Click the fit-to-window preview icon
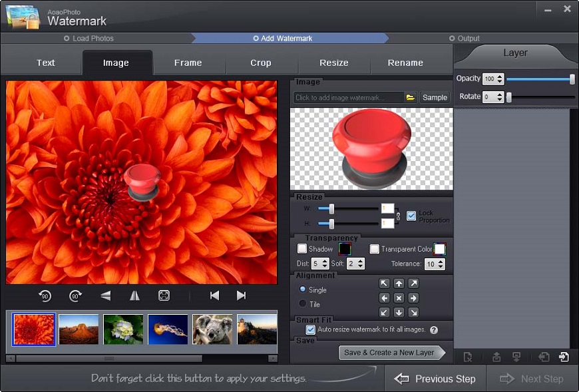 [x=164, y=296]
